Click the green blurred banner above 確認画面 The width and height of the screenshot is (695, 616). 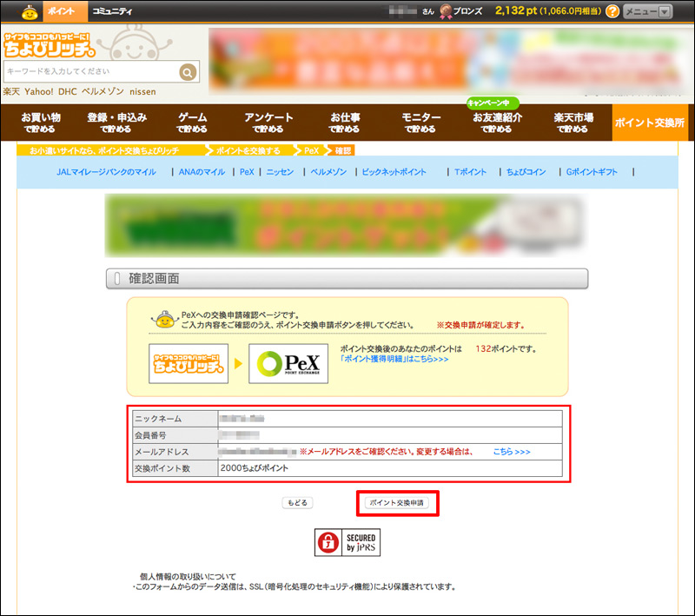tap(347, 225)
